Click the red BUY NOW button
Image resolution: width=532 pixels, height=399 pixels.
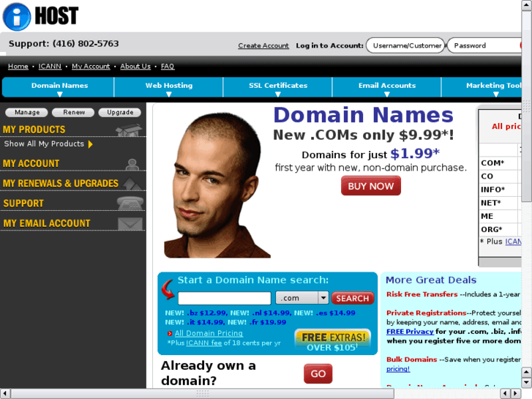click(371, 186)
